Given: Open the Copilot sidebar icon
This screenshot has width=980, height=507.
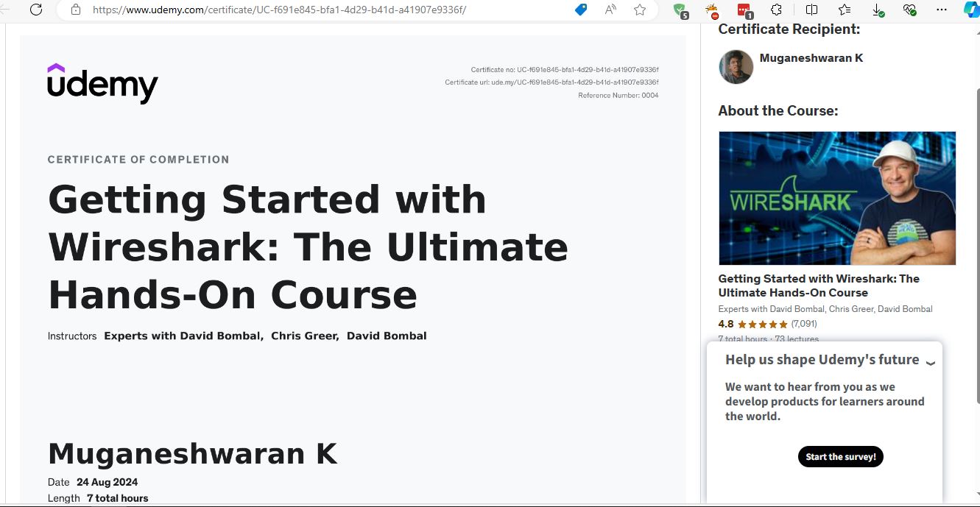Looking at the screenshot, I should coord(972,10).
